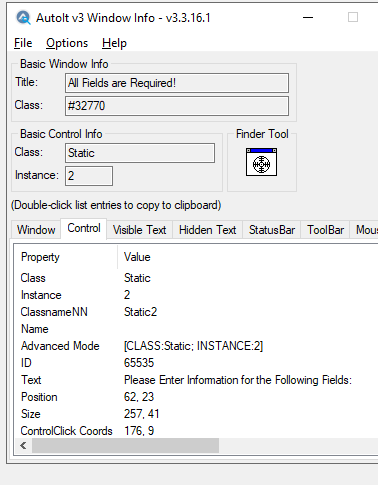Switch to the Hidden Text tab

coord(207,230)
